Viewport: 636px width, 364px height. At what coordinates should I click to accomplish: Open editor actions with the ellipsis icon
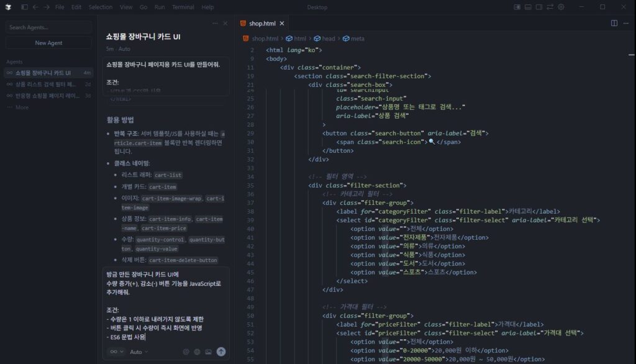tap(625, 22)
